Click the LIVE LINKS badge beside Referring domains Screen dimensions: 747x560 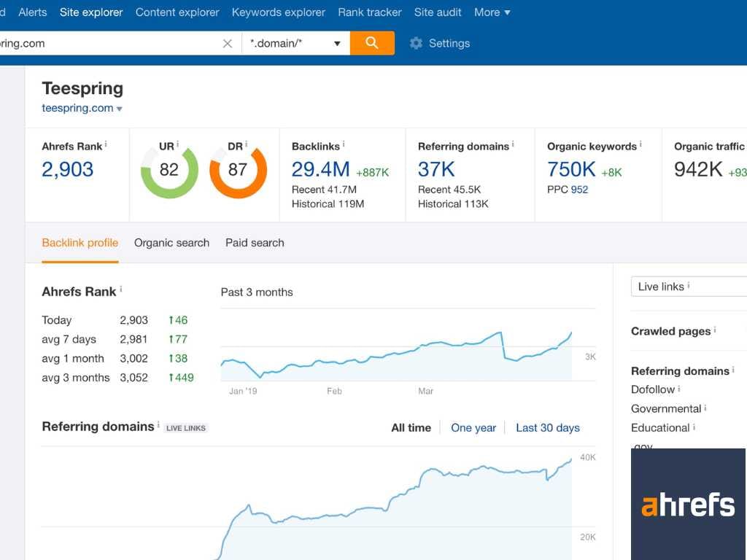coord(186,428)
